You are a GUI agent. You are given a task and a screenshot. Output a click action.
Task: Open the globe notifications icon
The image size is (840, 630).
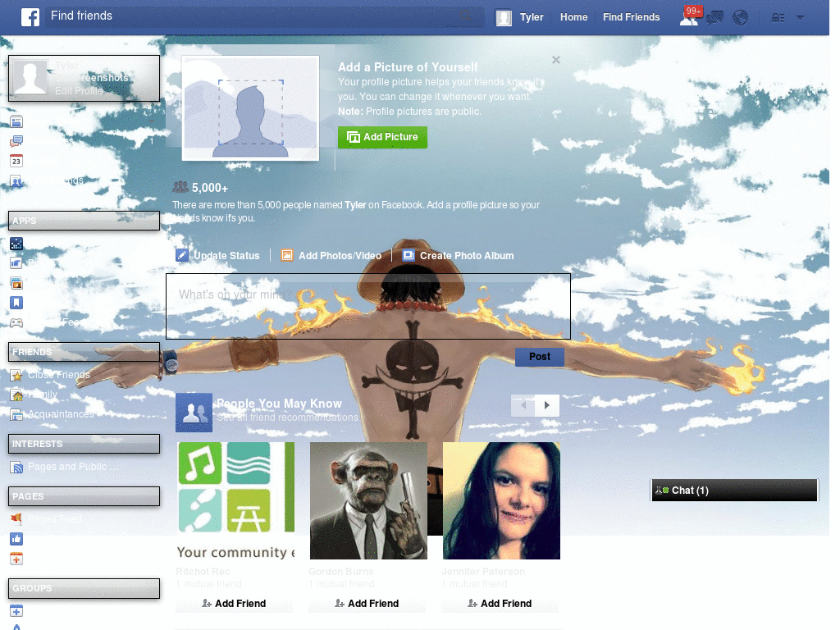[x=741, y=18]
